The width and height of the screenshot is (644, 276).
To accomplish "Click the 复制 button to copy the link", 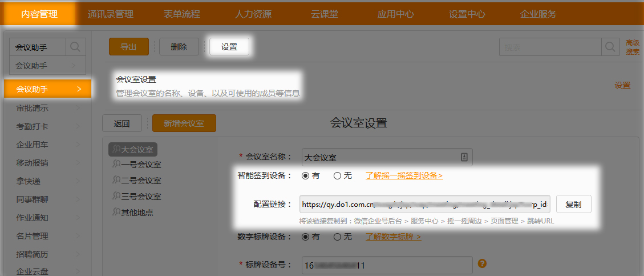I will (573, 205).
